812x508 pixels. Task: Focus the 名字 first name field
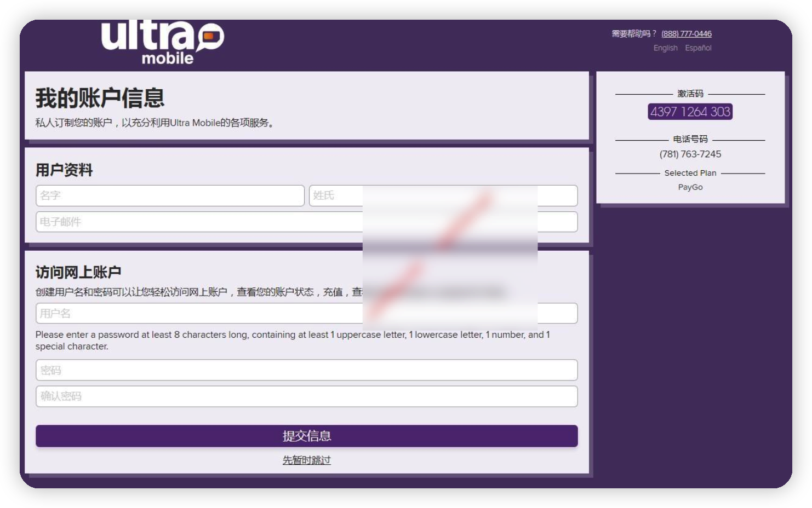click(x=170, y=195)
